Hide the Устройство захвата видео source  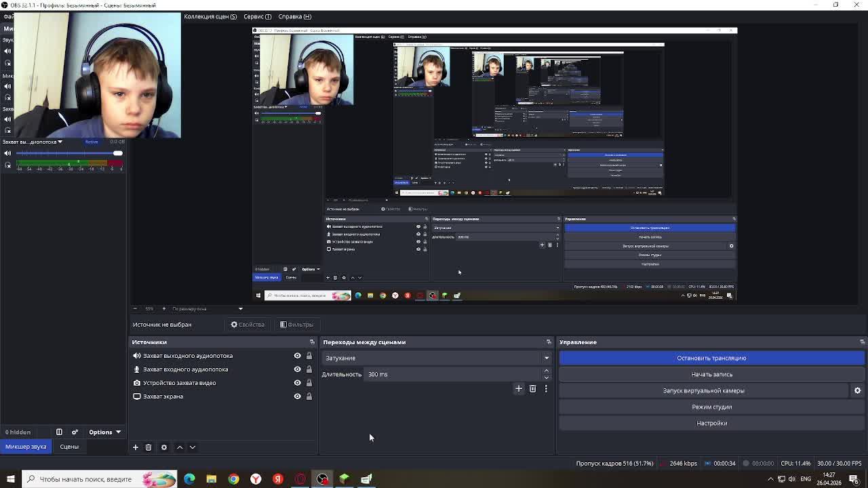(x=297, y=383)
